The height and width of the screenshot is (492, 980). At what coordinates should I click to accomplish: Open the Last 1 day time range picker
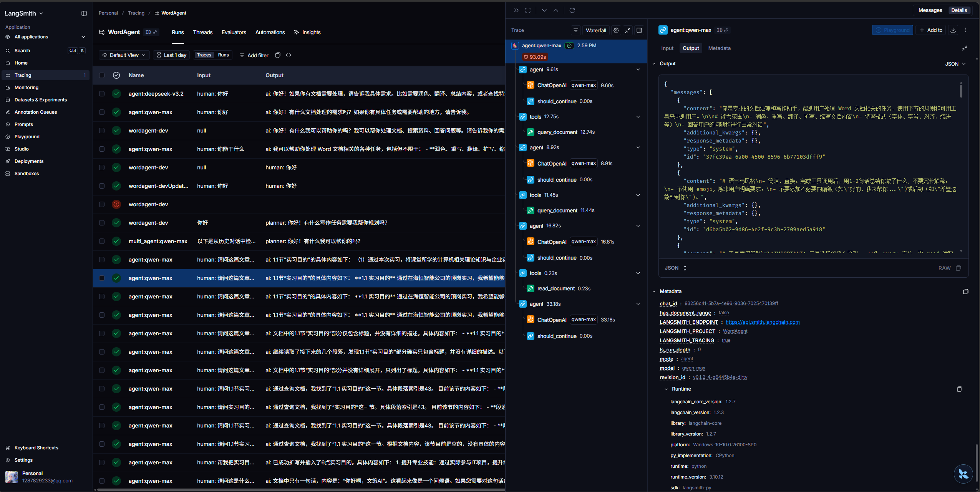(171, 55)
